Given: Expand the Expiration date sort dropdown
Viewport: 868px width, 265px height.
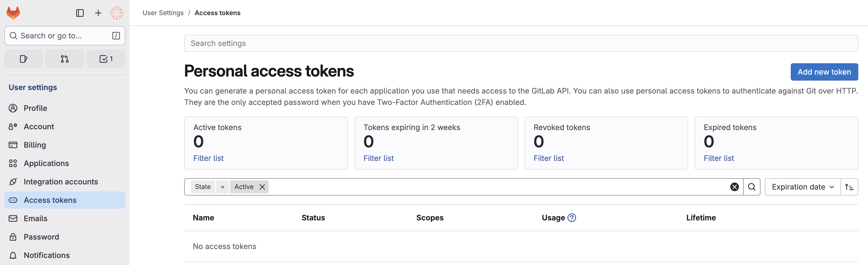Looking at the screenshot, I should (803, 187).
